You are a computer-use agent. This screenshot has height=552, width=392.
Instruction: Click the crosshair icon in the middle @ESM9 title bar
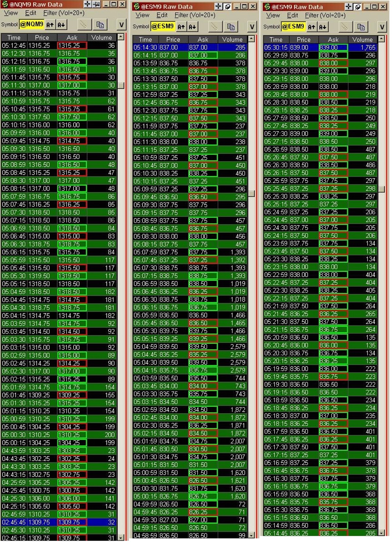tap(219, 7)
